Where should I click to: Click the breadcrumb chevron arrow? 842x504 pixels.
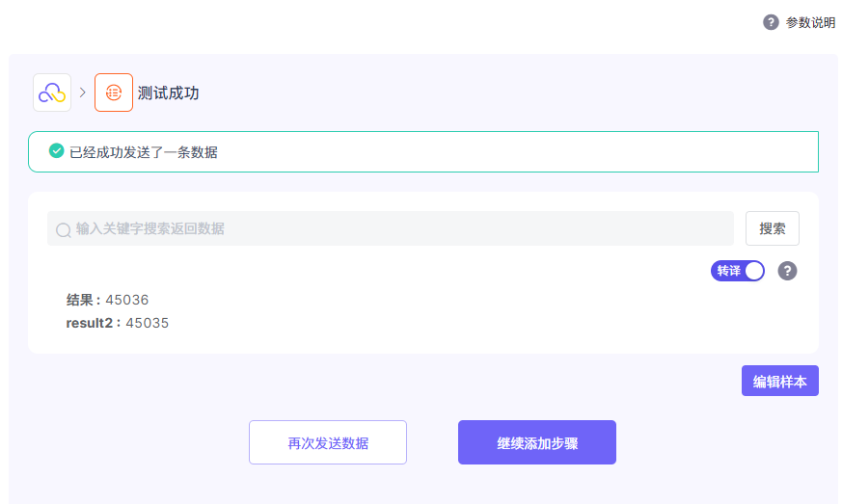point(83,93)
